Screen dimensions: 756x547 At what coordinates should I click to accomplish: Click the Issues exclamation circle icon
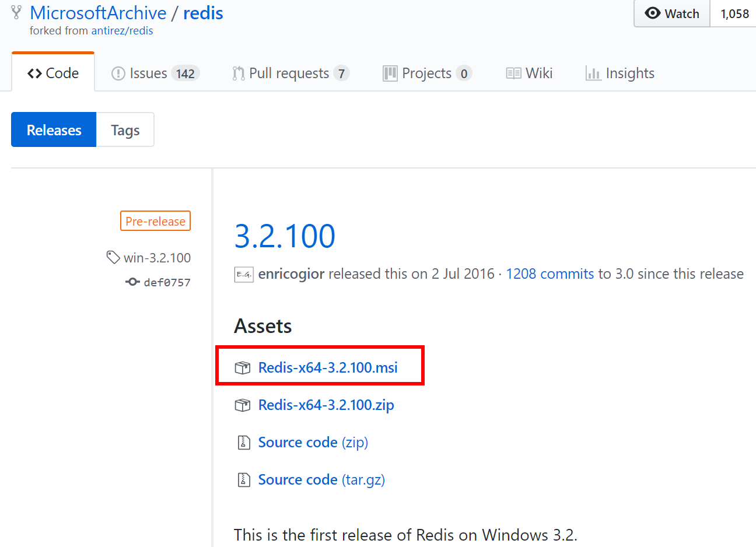118,73
